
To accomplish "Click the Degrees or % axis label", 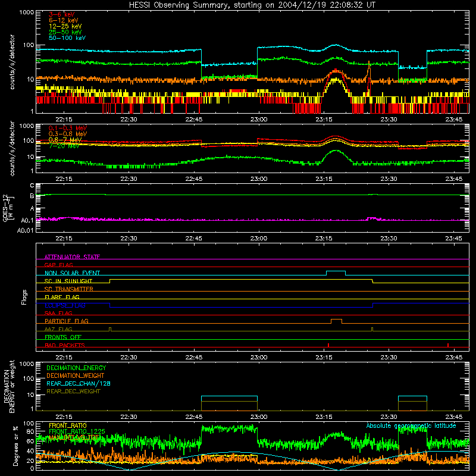I will tap(15, 446).
